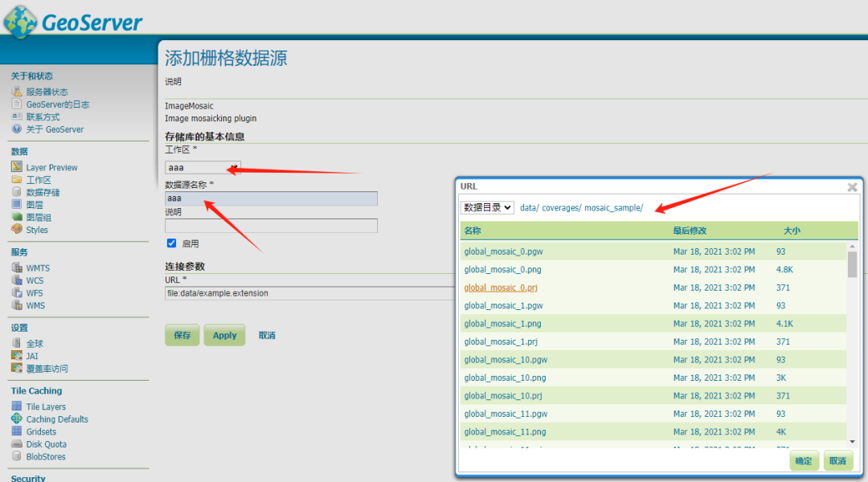Viewport: 868px width, 482px height.
Task: Click the layer groups icon (图层组)
Action: 17,217
